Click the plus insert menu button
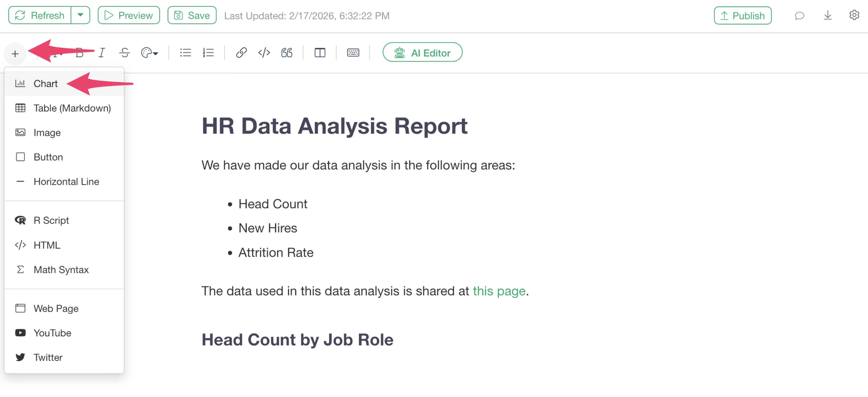This screenshot has height=397, width=868. (x=15, y=54)
